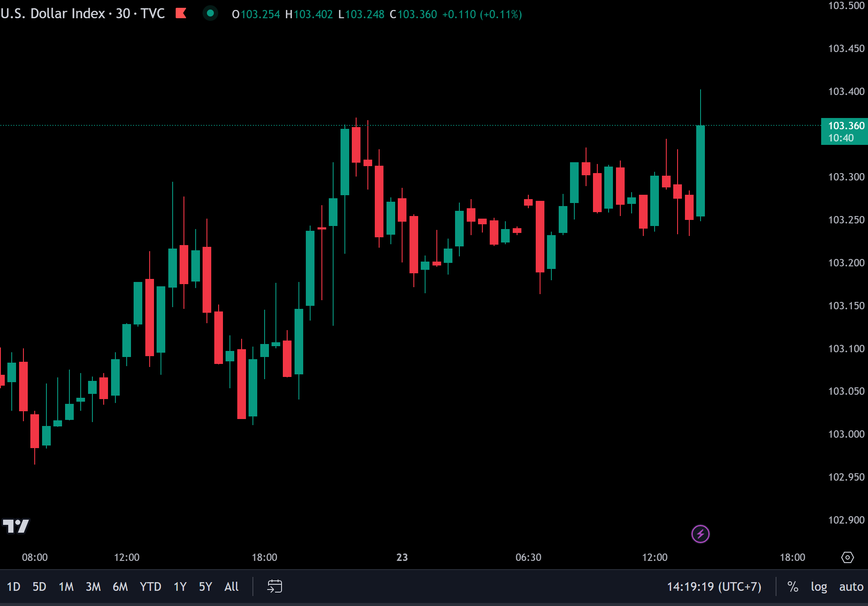Switch to the 1M range
The image size is (868, 606).
[x=66, y=586]
